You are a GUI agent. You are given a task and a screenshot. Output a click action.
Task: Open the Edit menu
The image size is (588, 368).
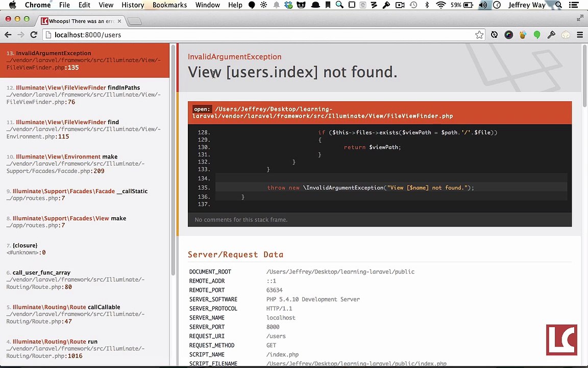[x=84, y=5]
